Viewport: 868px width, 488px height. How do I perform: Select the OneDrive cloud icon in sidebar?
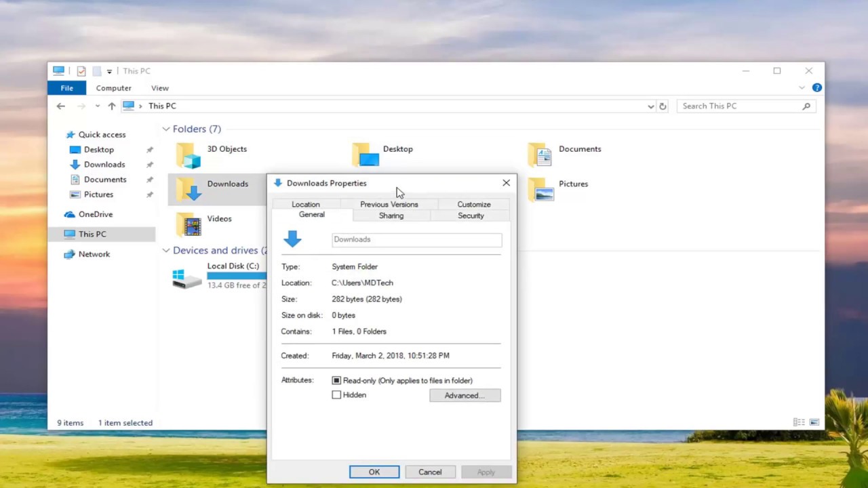coord(69,214)
